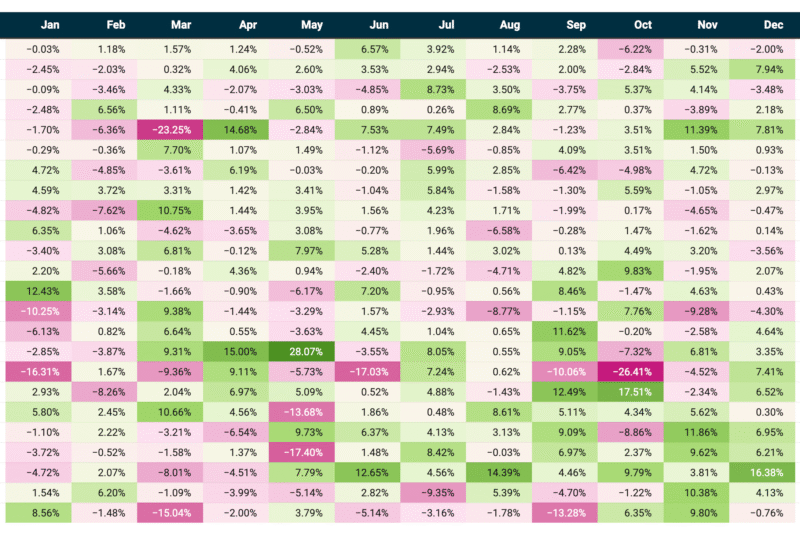Click the 14.39% cell in August
Viewport: 800px width, 533px height.
click(x=501, y=473)
